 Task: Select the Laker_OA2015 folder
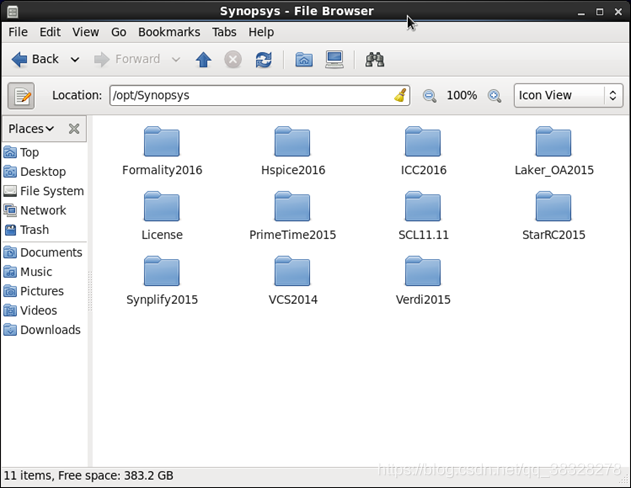(x=554, y=151)
